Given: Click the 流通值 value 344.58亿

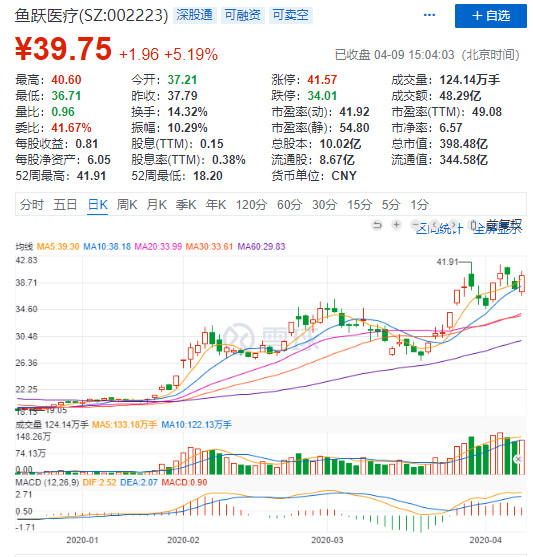Looking at the screenshot, I should [463, 159].
